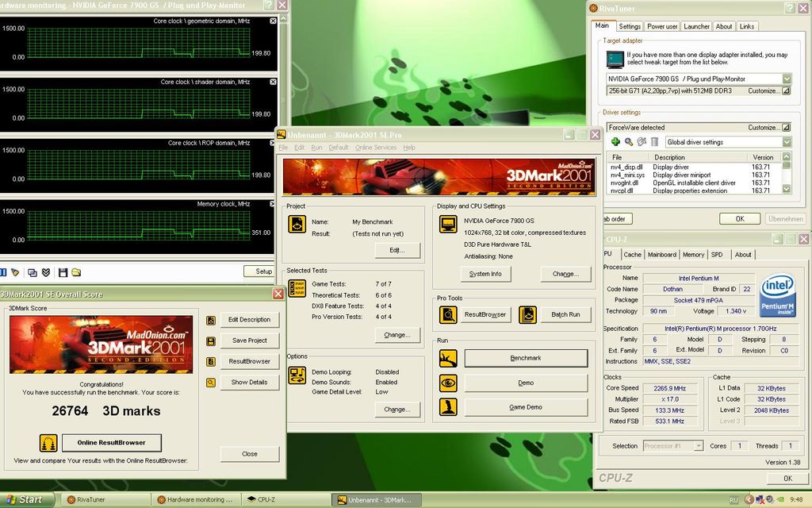Viewport: 812px width, 508px height.
Task: Switch to the Memory tab in CPU-Z
Action: pyautogui.click(x=693, y=255)
